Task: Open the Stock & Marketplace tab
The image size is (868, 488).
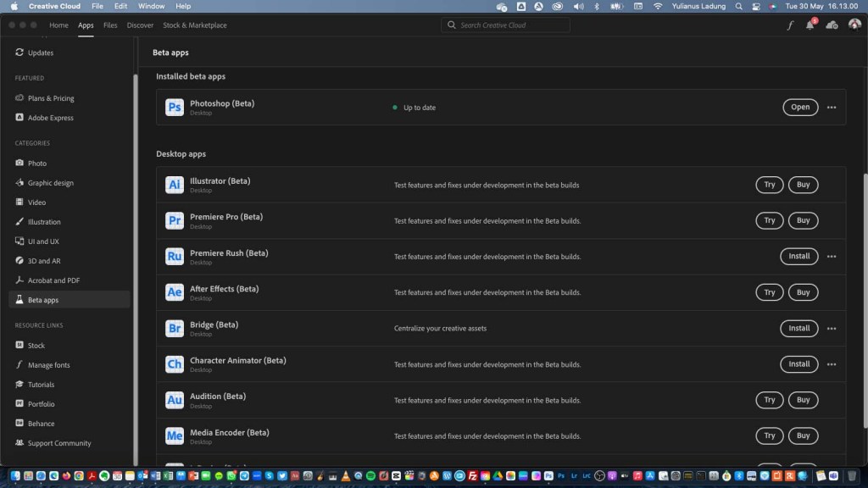Action: (x=195, y=25)
